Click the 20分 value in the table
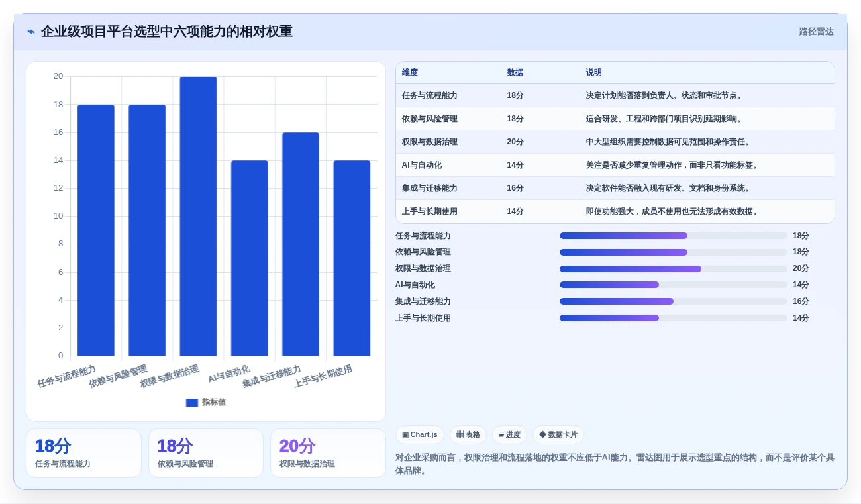The width and height of the screenshot is (861, 504). click(x=515, y=142)
